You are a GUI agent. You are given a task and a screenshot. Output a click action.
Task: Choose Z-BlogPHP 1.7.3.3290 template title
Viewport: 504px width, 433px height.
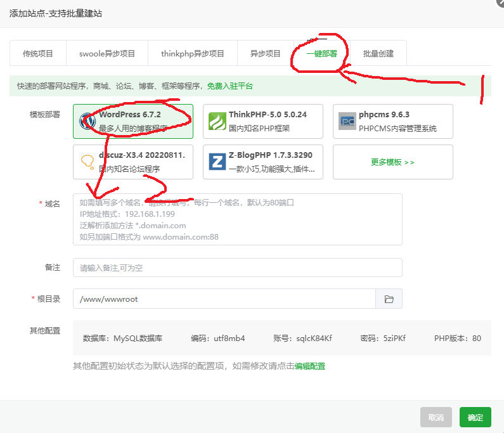(271, 155)
